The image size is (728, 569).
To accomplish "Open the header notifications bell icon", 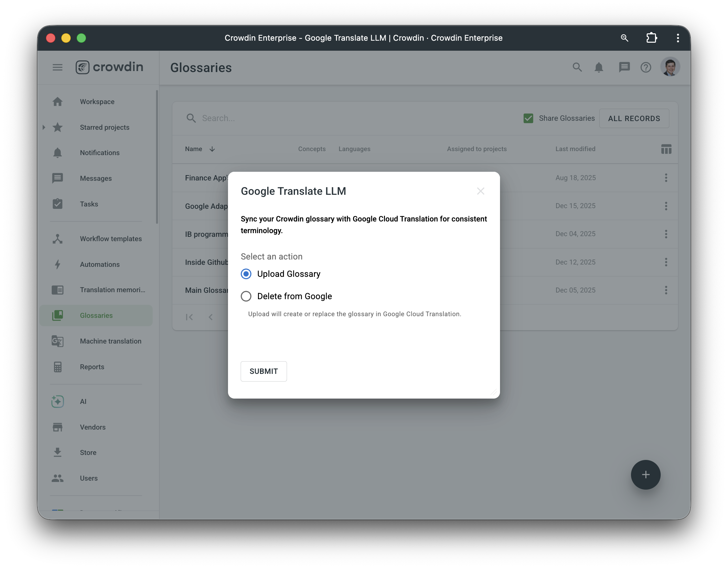I will tap(599, 67).
